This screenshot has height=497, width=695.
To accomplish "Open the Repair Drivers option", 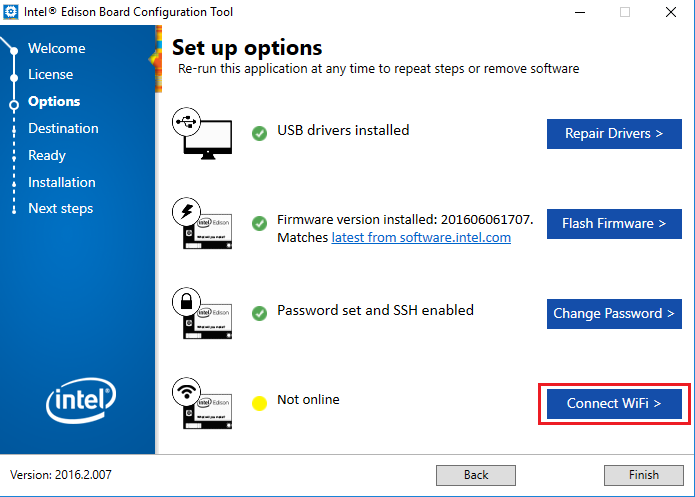I will (x=614, y=133).
